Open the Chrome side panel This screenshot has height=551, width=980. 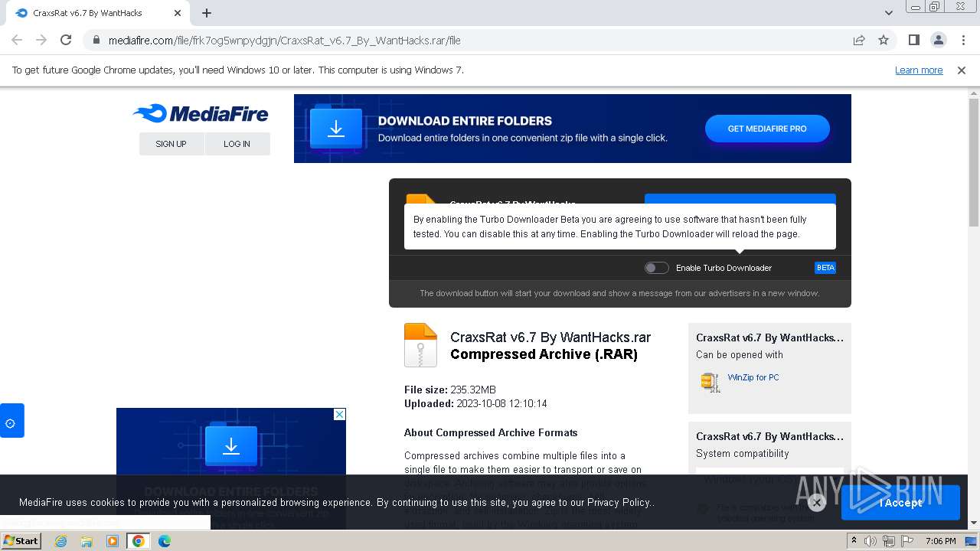[913, 41]
